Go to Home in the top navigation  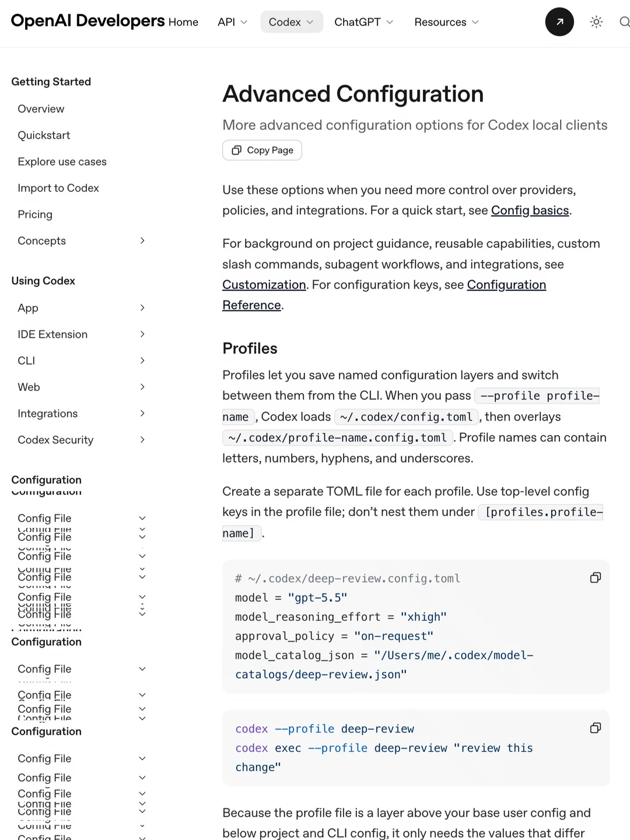(x=183, y=22)
